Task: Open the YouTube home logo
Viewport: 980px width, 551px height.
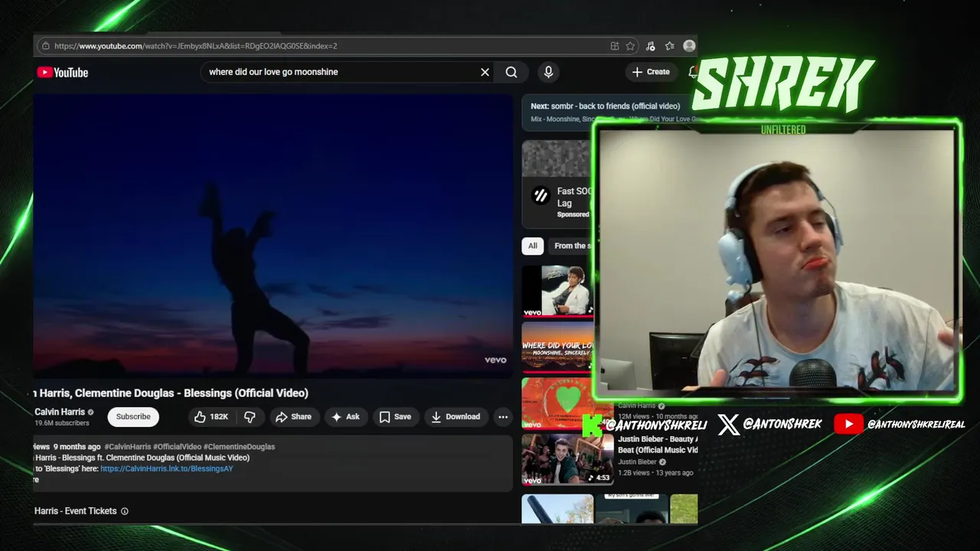Action: (63, 72)
